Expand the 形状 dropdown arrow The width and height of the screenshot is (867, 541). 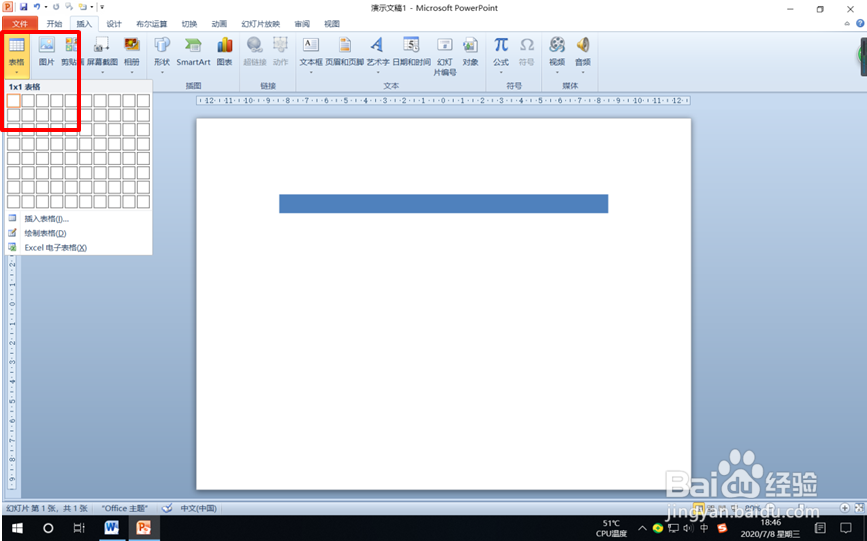point(162,72)
